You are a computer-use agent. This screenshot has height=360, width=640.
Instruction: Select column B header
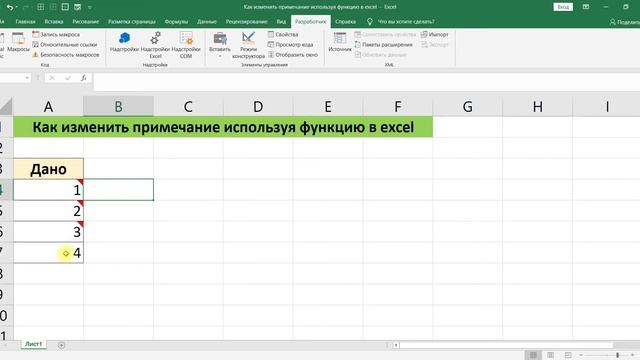click(x=118, y=107)
